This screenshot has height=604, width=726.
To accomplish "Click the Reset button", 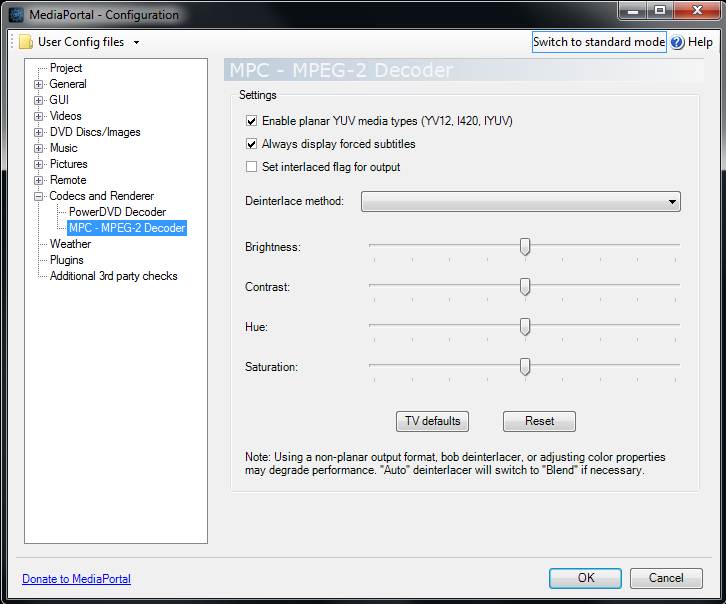I will [539, 421].
